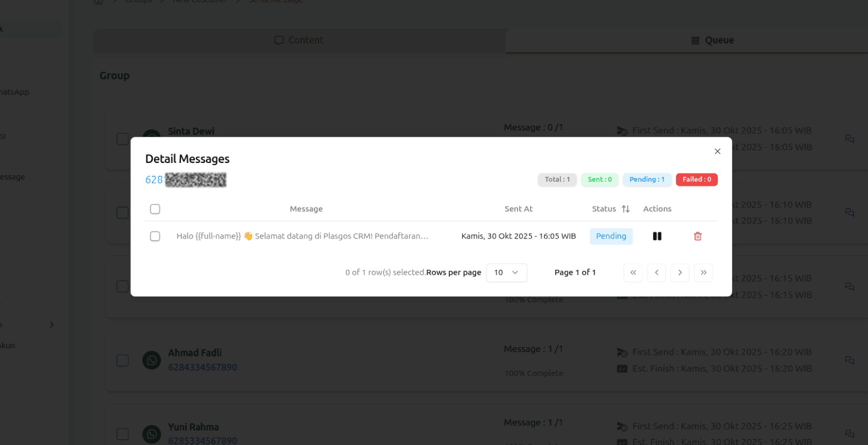868x445 pixels.
Task: Expand the sidebar menu chevron
Action: pyautogui.click(x=52, y=325)
